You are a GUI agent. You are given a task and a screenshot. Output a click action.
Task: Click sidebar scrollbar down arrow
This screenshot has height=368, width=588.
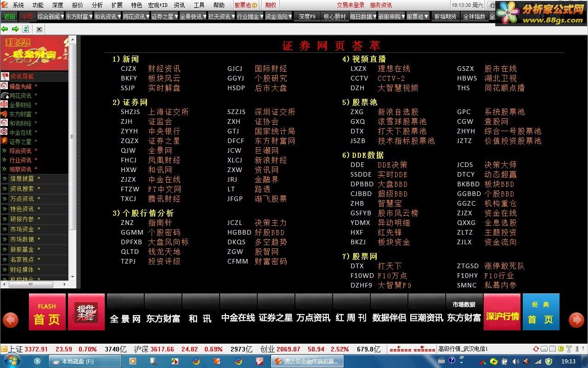(72, 277)
